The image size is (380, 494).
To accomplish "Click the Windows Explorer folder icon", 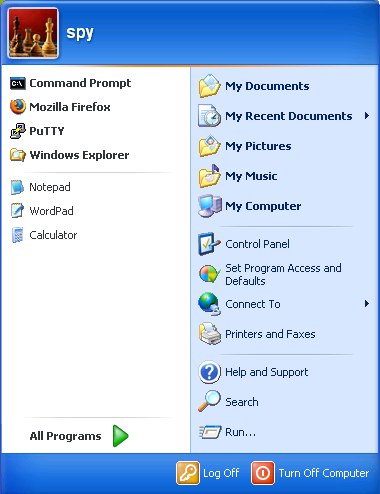I will click(x=18, y=155).
